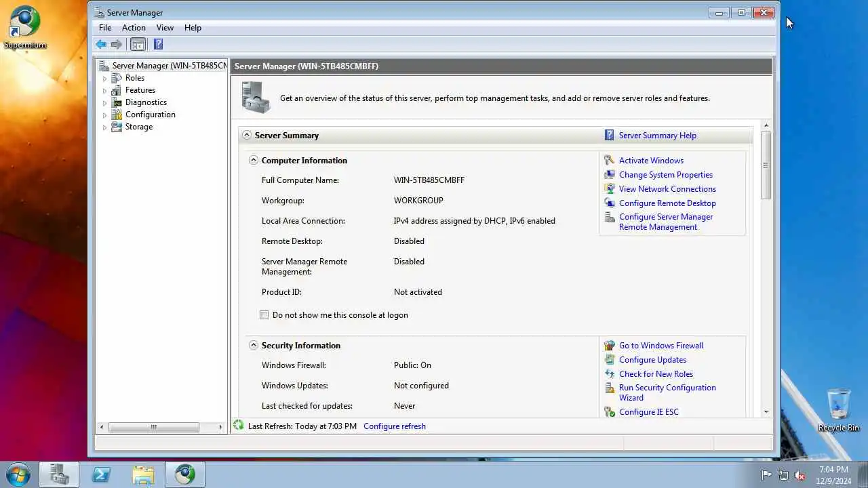Click the Configure Updates icon
The height and width of the screenshot is (488, 868).
click(609, 360)
